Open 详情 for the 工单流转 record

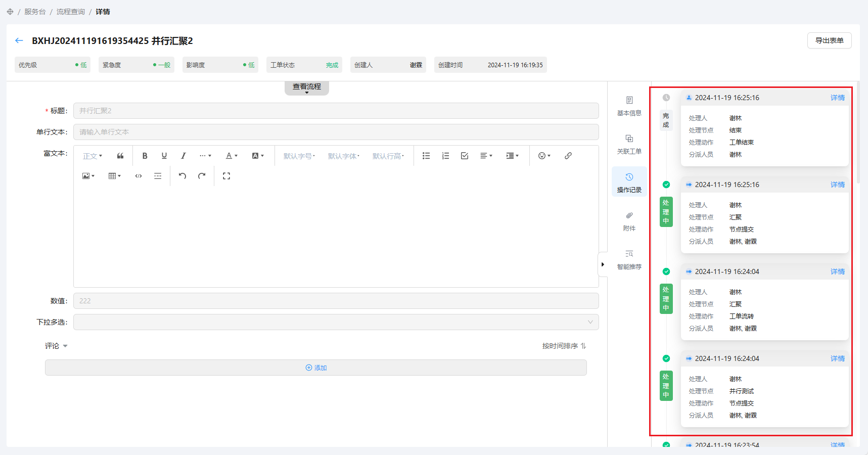pyautogui.click(x=838, y=271)
